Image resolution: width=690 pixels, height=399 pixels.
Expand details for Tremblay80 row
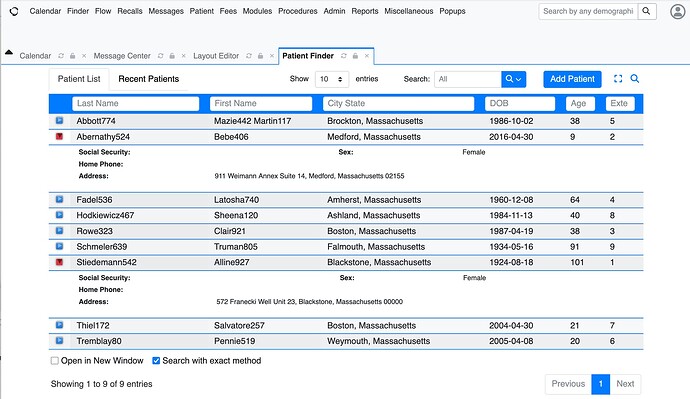[x=59, y=340]
